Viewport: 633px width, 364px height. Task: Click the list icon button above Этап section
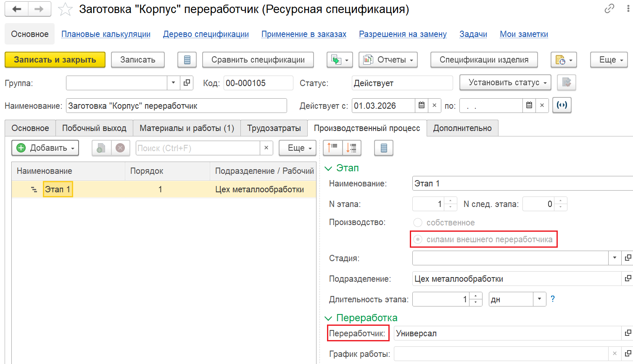coord(383,148)
